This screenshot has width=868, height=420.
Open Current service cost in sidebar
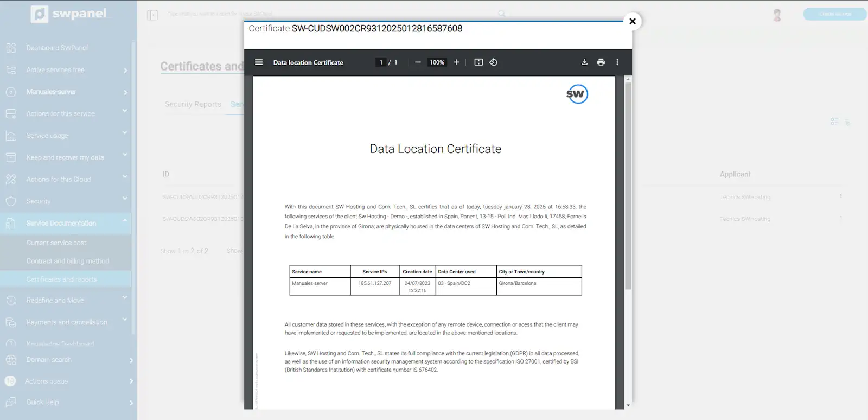point(56,243)
